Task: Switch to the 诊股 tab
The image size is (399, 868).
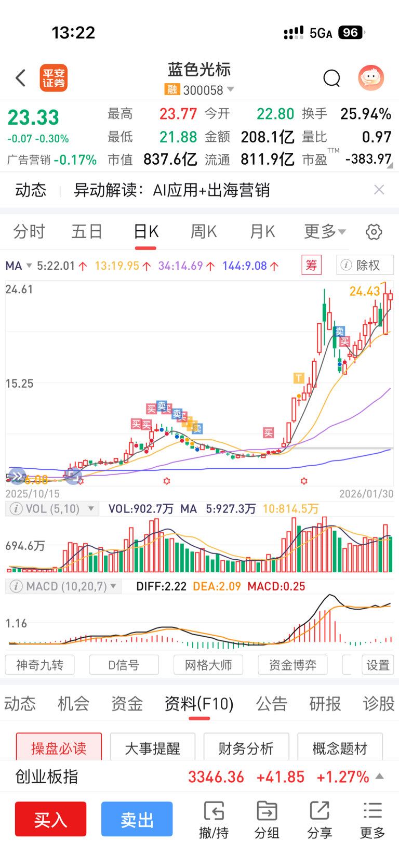Action: pyautogui.click(x=379, y=704)
